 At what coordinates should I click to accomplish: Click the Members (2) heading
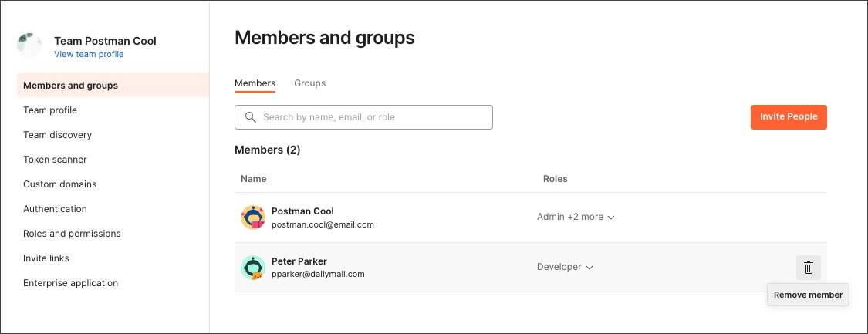(268, 150)
